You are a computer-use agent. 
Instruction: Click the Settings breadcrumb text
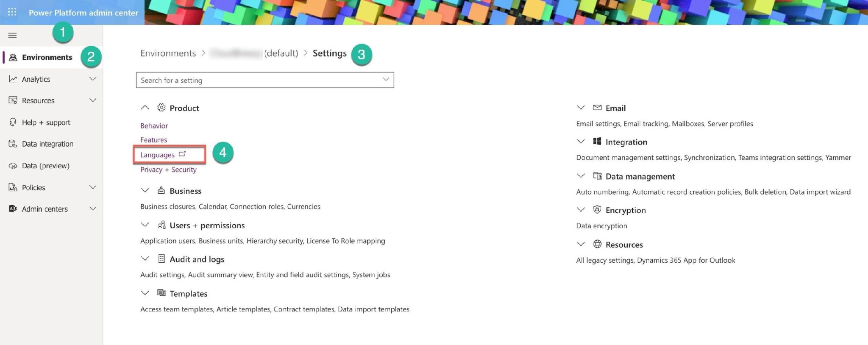pyautogui.click(x=330, y=53)
